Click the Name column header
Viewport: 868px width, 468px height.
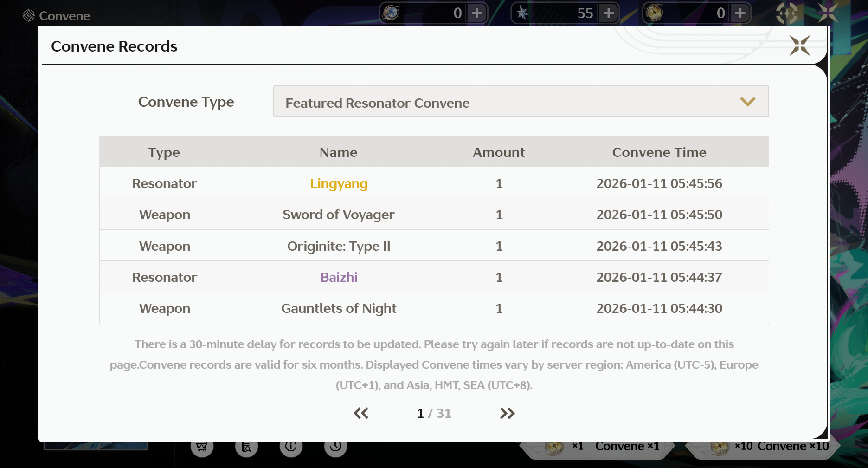339,152
